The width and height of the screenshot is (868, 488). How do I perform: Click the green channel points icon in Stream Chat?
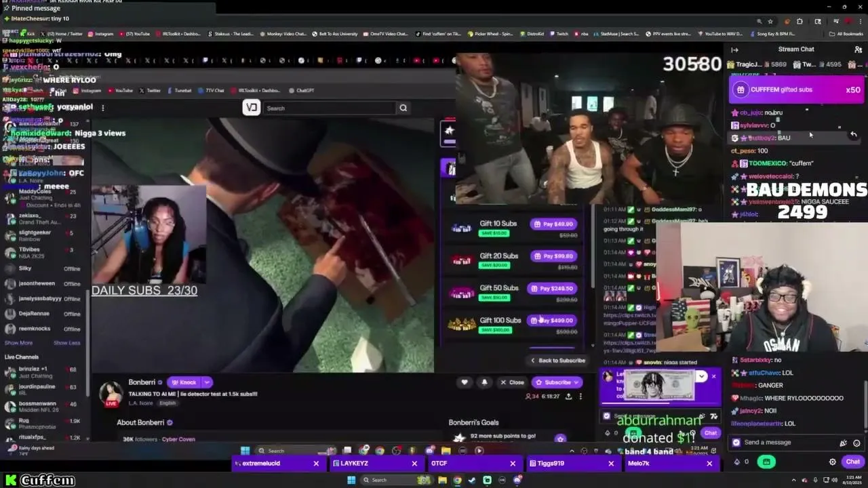[766, 462]
